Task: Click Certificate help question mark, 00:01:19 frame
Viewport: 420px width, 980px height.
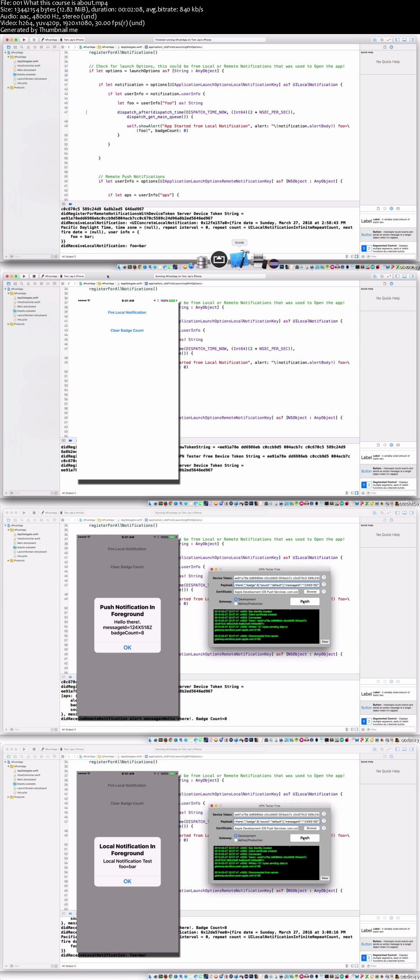Action: click(x=324, y=592)
